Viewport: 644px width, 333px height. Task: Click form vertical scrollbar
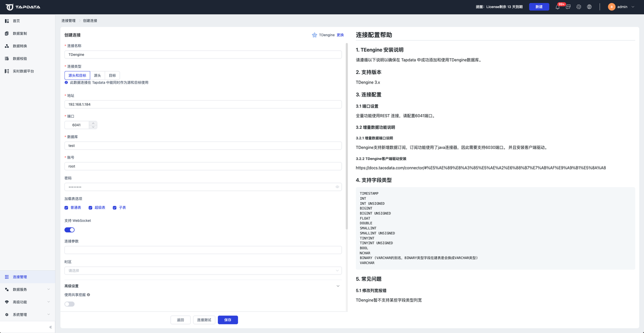(346, 136)
